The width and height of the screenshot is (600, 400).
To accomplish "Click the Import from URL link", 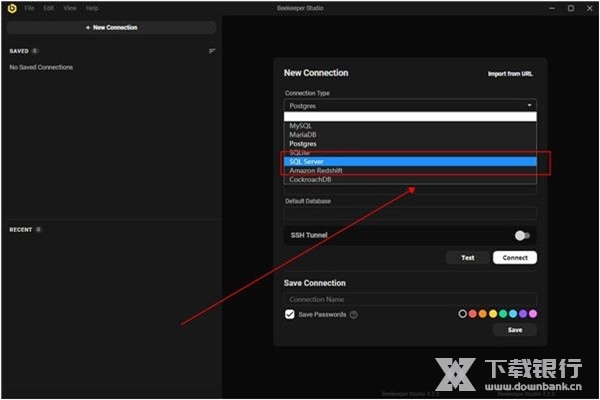I will pyautogui.click(x=511, y=74).
